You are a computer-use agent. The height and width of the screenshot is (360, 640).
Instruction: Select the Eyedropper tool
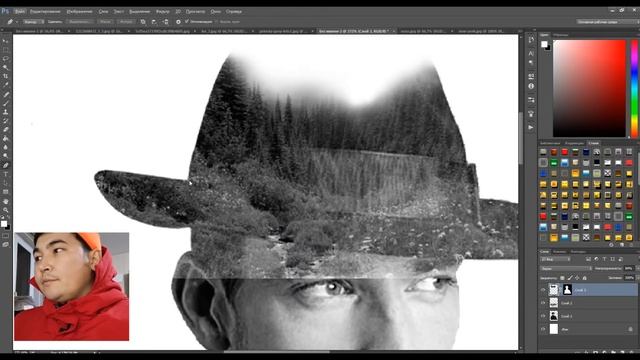pyautogui.click(x=5, y=85)
